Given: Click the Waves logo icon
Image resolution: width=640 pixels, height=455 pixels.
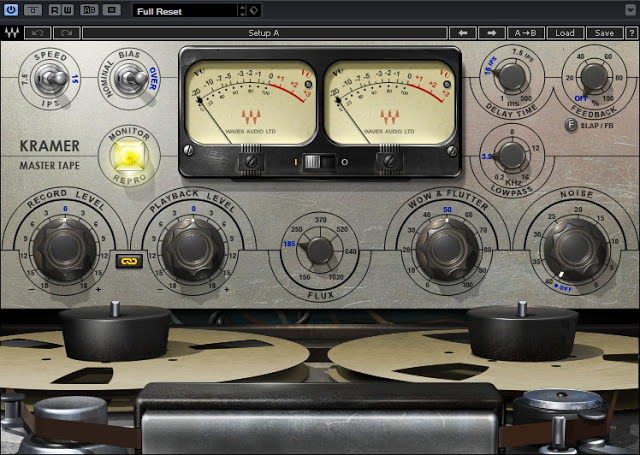Looking at the screenshot, I should click(11, 33).
